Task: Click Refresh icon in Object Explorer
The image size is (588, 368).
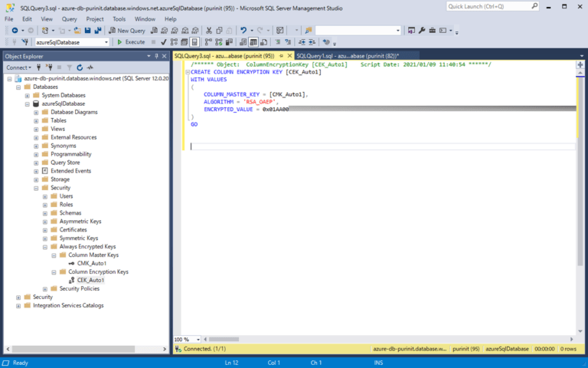Action: click(80, 67)
